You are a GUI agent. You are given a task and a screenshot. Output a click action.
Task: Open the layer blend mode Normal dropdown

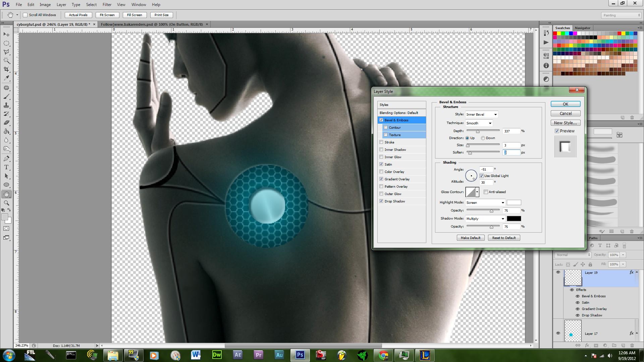(573, 255)
